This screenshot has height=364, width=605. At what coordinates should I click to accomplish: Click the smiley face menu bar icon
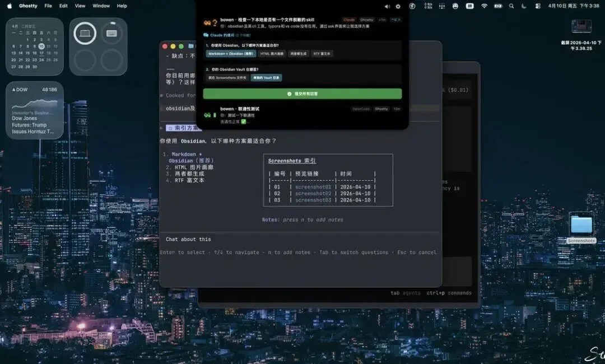click(x=455, y=6)
